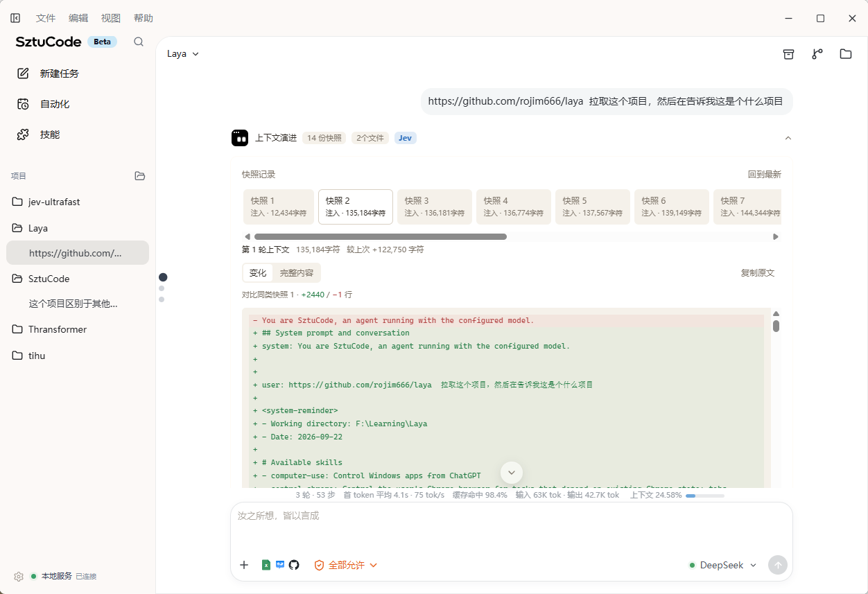868x594 pixels.
Task: Select 快照 6 card
Action: (672, 207)
